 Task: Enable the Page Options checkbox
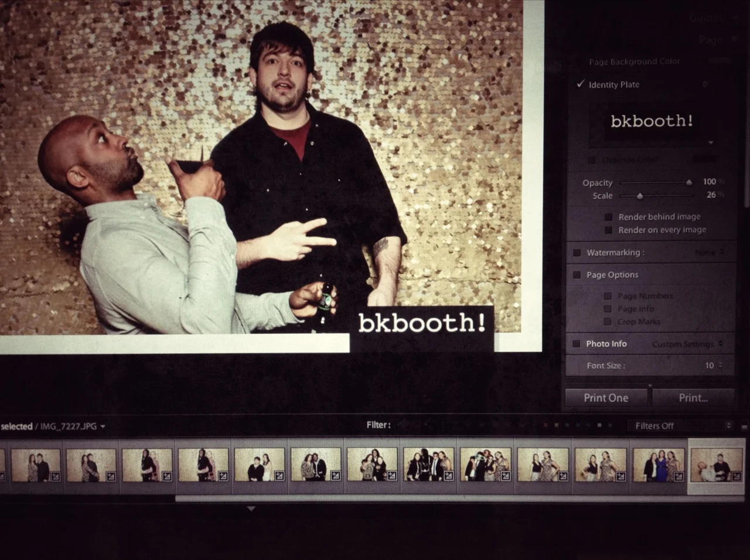click(x=577, y=275)
